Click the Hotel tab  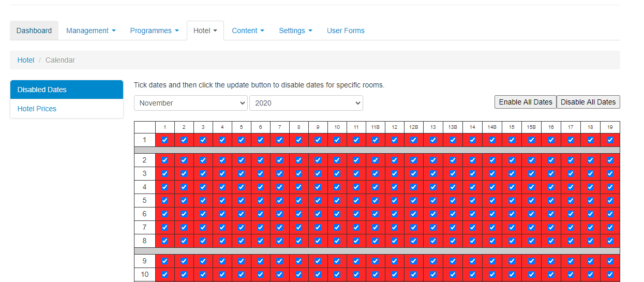(x=205, y=31)
